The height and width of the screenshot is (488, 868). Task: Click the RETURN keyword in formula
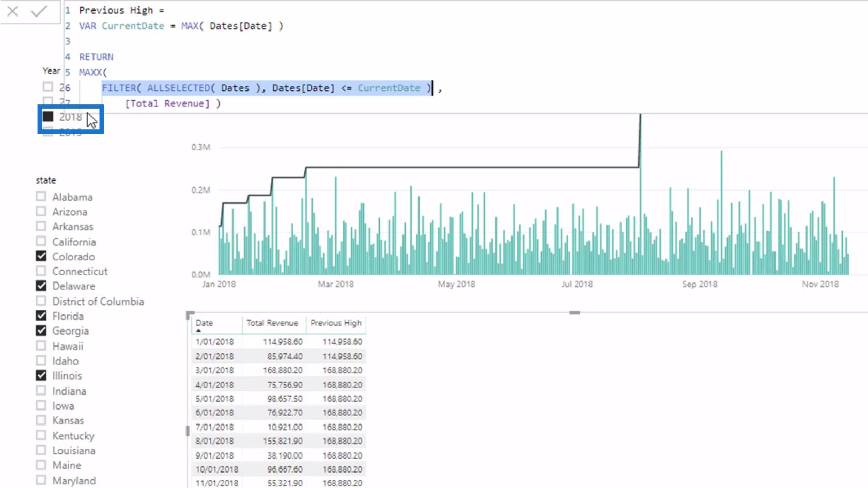[x=96, y=57]
